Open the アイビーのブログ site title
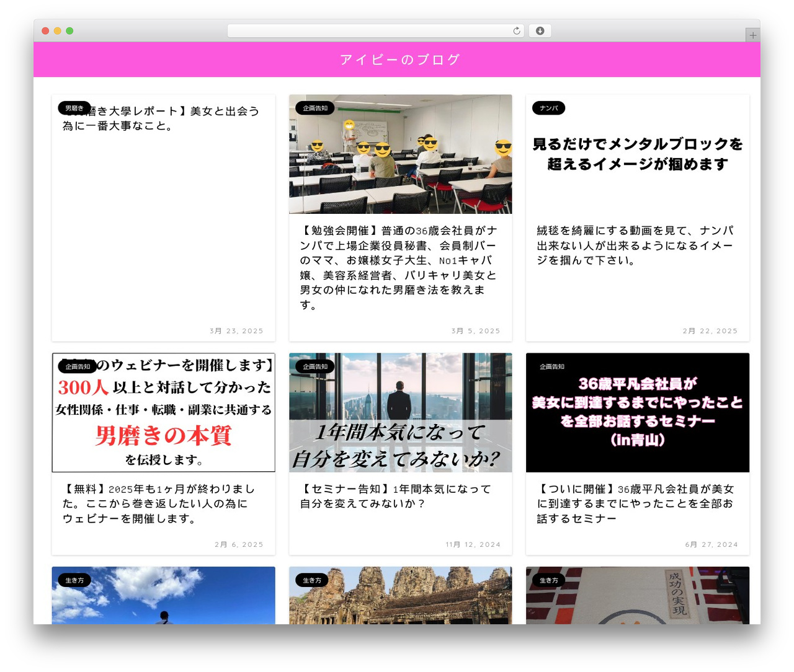This screenshot has height=672, width=794. [x=400, y=60]
